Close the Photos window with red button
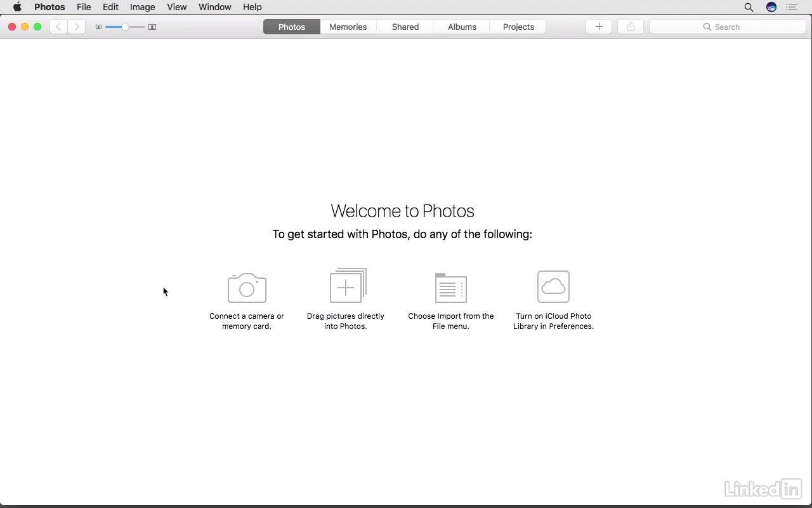The image size is (812, 508). tap(12, 27)
